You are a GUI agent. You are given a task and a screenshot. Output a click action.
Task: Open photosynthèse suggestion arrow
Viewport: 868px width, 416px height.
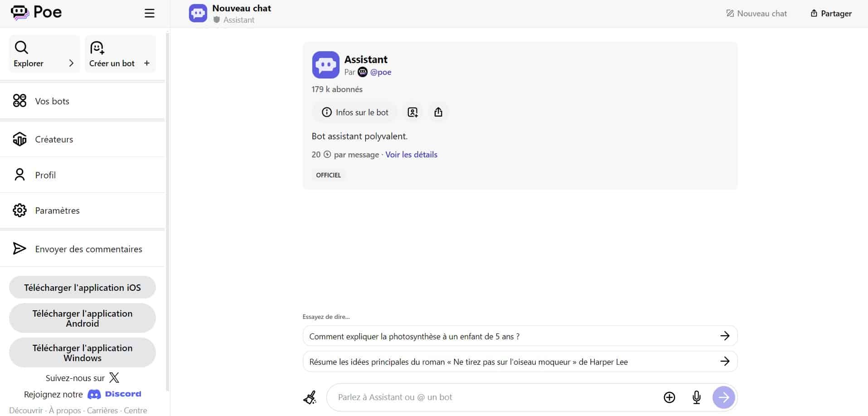pos(724,336)
